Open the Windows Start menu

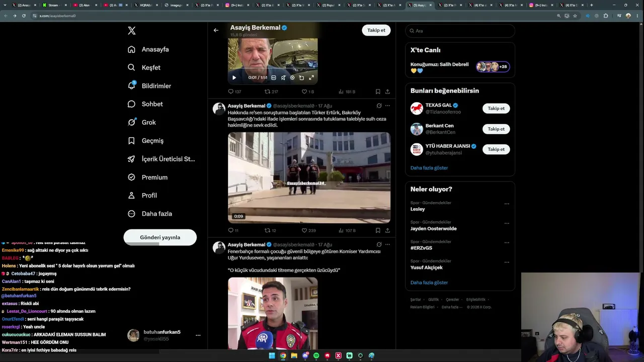tap(272, 355)
